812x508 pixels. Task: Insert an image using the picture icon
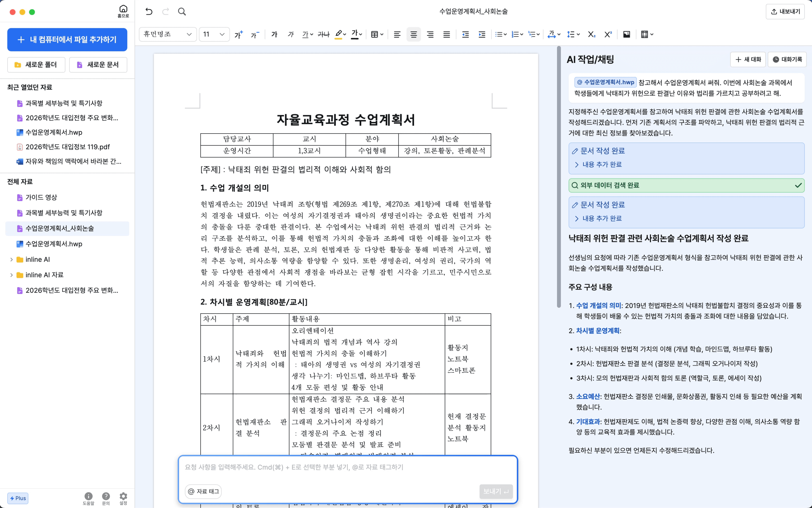tap(627, 34)
